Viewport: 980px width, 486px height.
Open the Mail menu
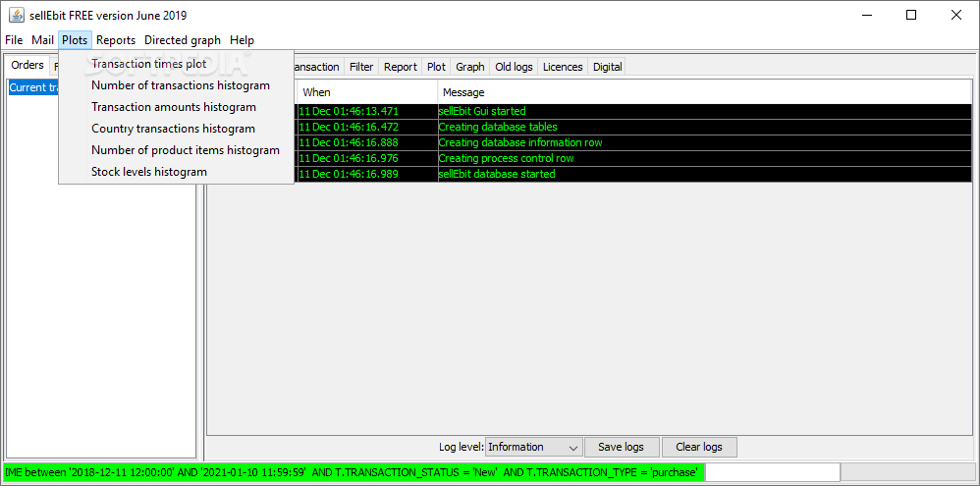tap(42, 40)
